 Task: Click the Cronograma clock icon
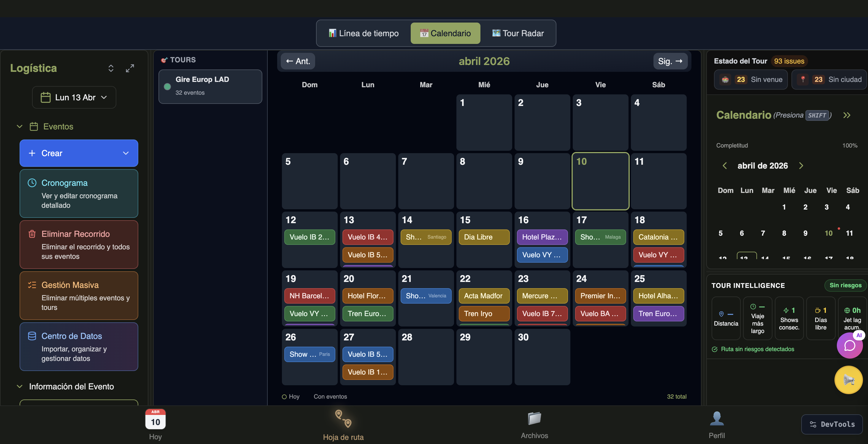(32, 183)
